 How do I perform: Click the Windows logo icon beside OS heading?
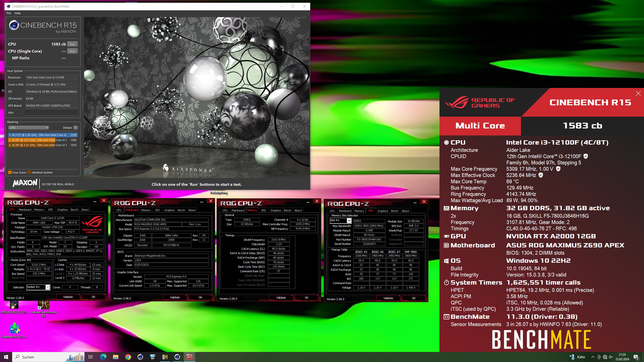tap(446, 261)
